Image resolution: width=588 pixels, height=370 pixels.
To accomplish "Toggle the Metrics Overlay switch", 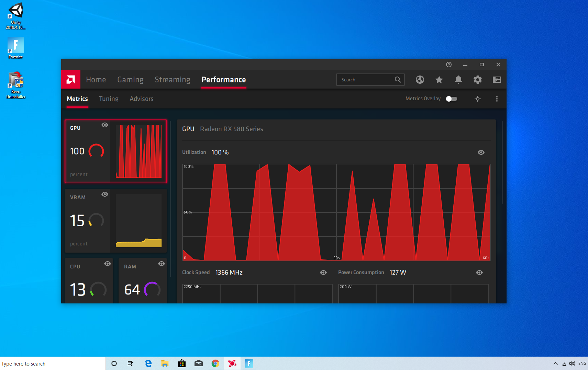I will (451, 99).
